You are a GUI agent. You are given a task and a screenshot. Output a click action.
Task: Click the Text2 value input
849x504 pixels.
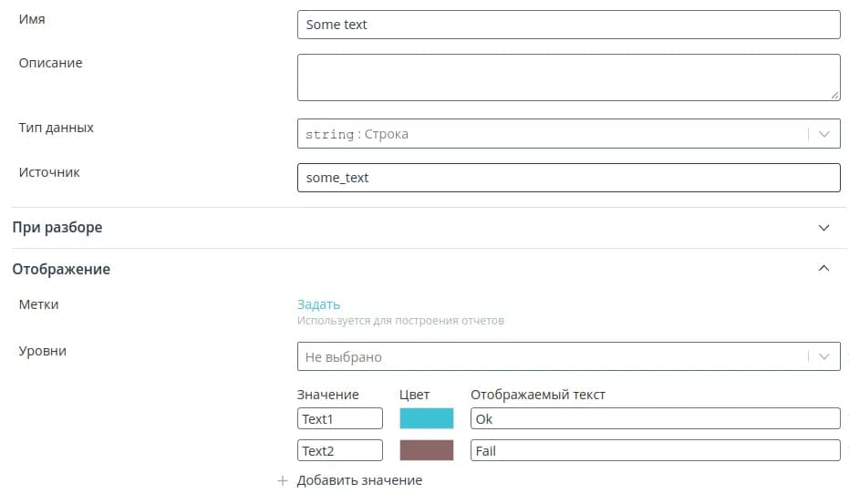coord(339,450)
